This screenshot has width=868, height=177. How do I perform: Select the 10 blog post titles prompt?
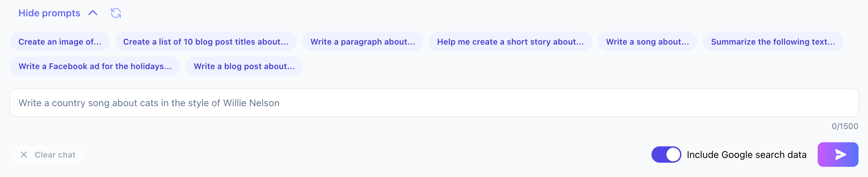coord(206,42)
